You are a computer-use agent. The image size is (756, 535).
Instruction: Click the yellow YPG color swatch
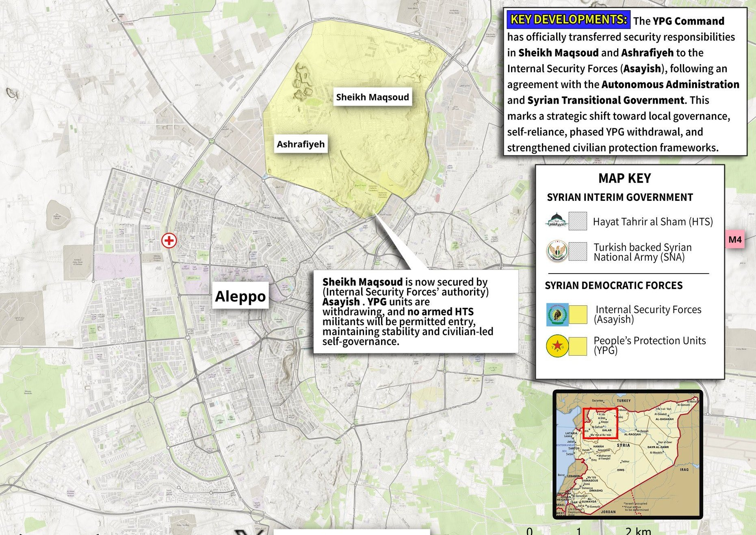click(x=578, y=346)
